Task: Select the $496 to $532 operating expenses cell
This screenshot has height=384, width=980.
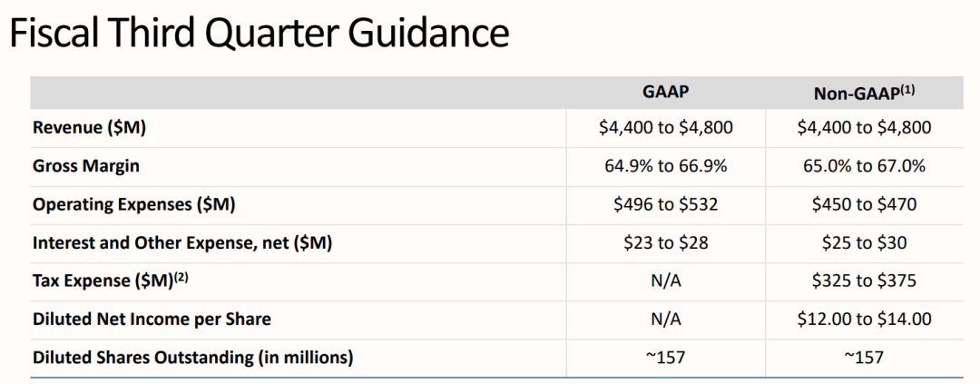Action: pyautogui.click(x=666, y=204)
